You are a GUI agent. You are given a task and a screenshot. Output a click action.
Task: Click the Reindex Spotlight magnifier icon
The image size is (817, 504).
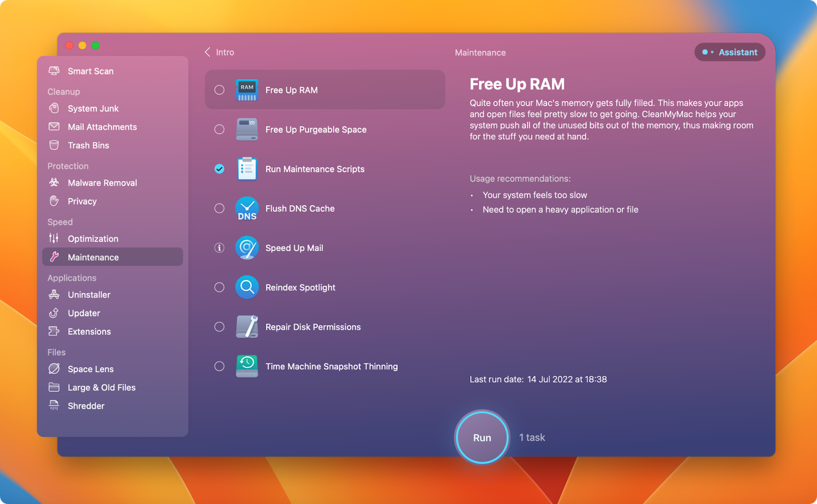tap(247, 287)
